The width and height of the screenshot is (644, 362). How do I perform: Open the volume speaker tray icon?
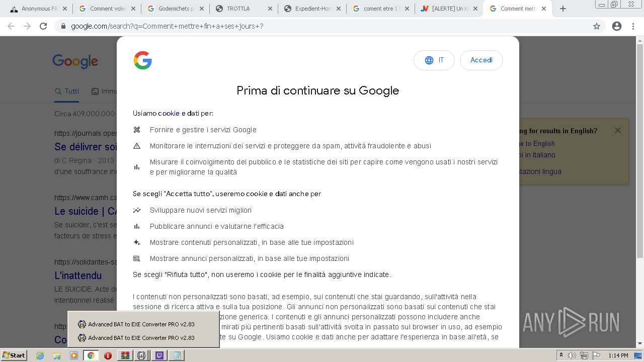[x=572, y=355]
